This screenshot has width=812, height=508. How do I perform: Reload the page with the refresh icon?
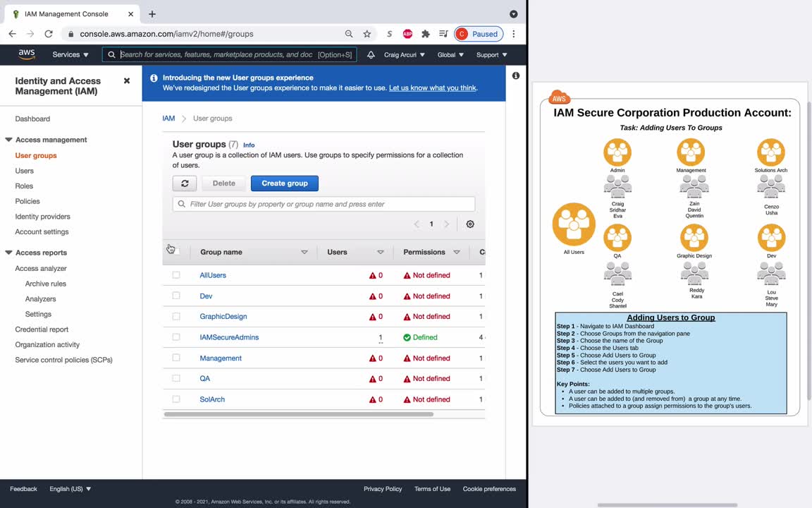coord(49,34)
